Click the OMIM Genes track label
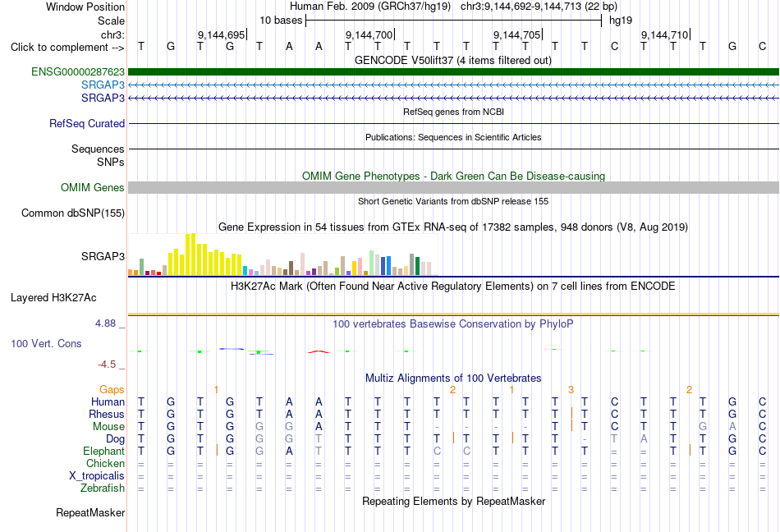 point(93,187)
